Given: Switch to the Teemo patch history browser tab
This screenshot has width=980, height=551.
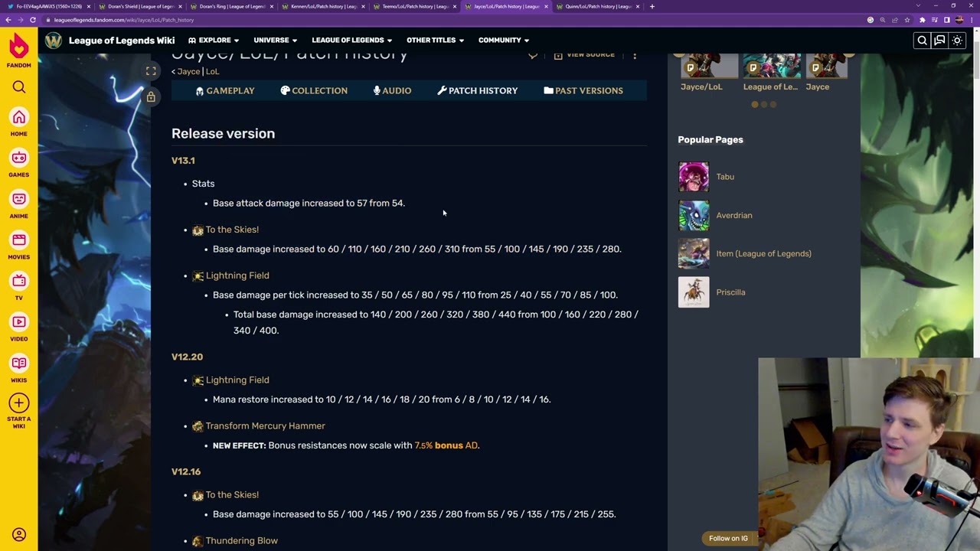Looking at the screenshot, I should tap(413, 6).
